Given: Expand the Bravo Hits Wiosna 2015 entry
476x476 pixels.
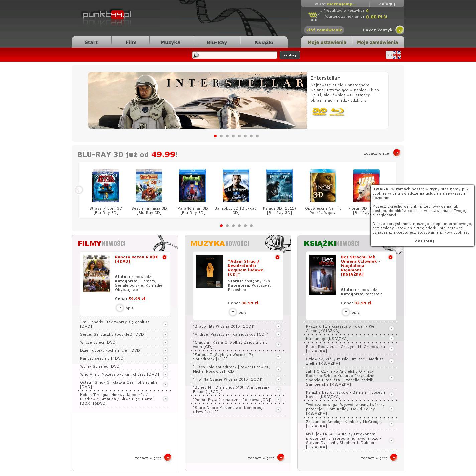Looking at the screenshot, I should 278,326.
